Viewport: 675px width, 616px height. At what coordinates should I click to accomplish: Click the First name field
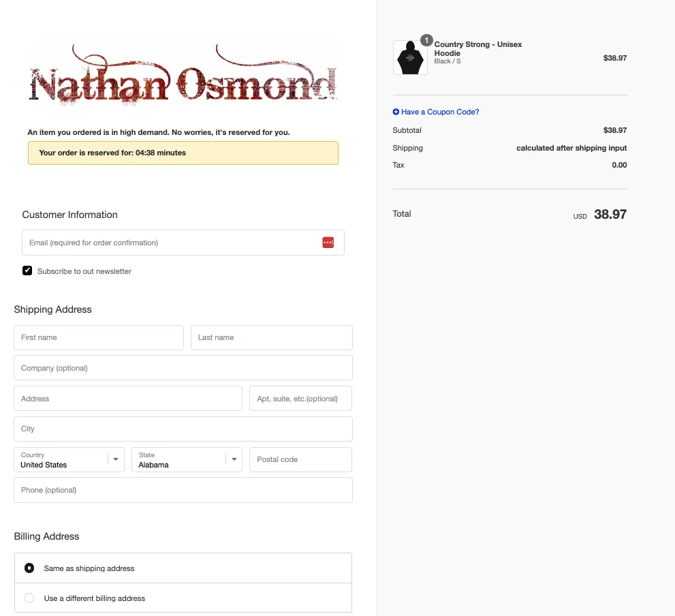(x=99, y=338)
